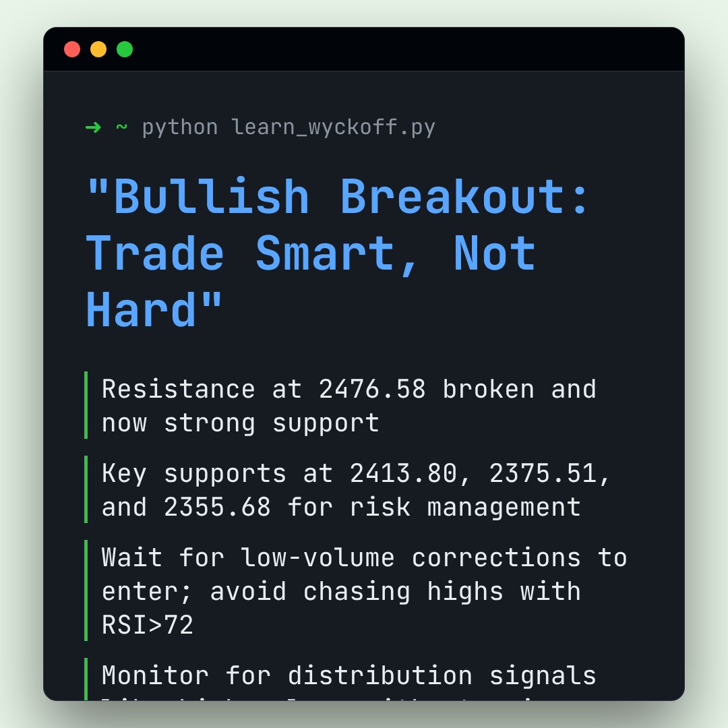This screenshot has width=728, height=728.
Task: Click the tilde home directory symbol
Action: click(x=121, y=127)
